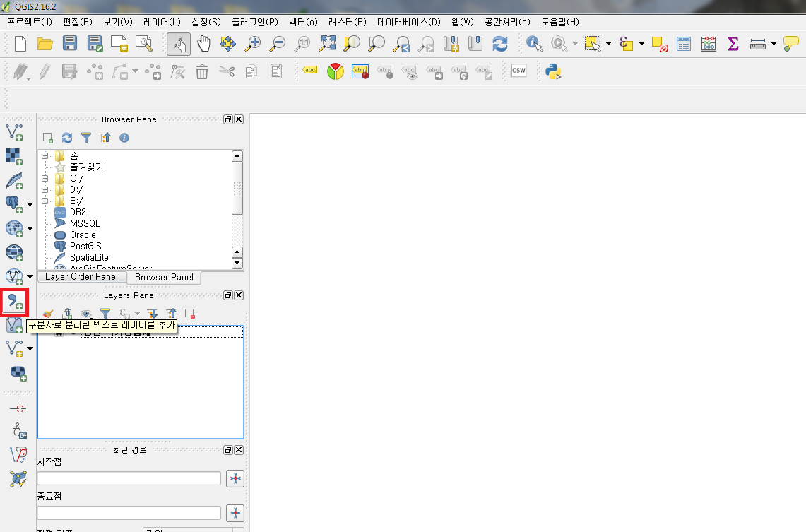806x532 pixels.
Task: Float the Layers Panel
Action: 228,295
